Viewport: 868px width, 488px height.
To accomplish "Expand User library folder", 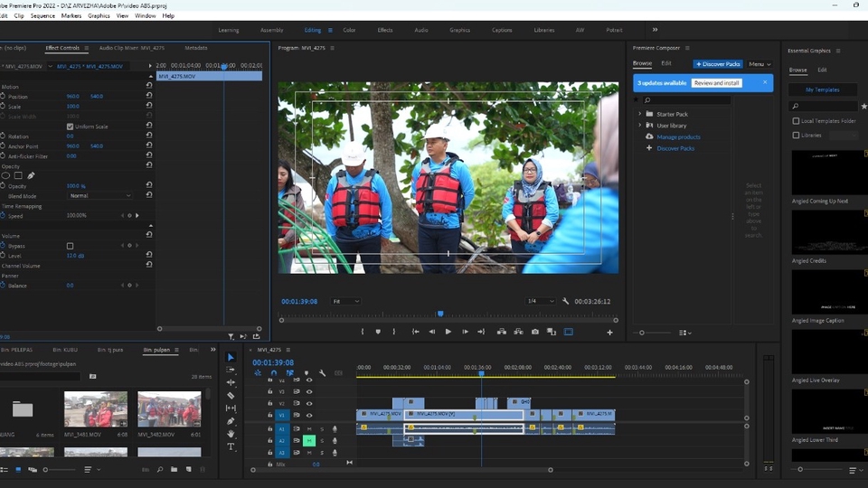I will coord(640,126).
